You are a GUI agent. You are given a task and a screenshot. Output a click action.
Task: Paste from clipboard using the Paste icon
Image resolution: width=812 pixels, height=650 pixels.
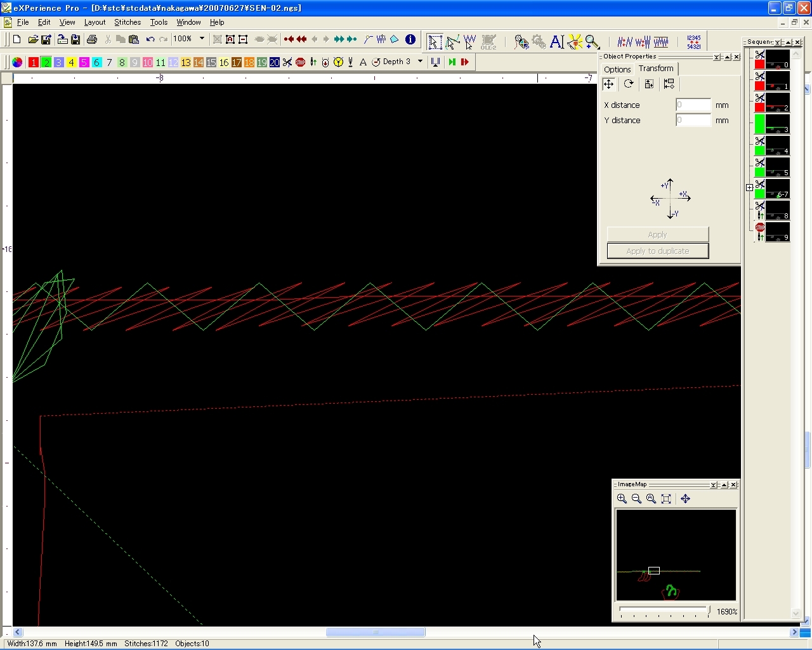[133, 39]
